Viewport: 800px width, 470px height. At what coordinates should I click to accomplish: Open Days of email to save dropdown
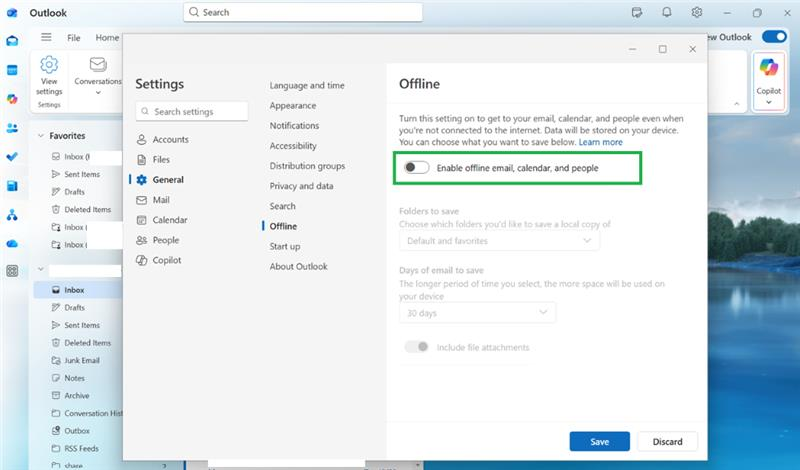[x=477, y=313]
